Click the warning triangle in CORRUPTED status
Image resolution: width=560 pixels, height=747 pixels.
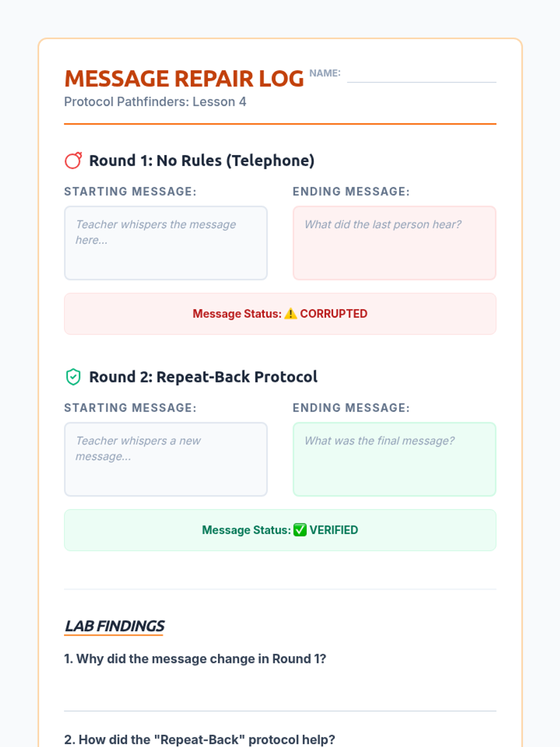coord(290,314)
